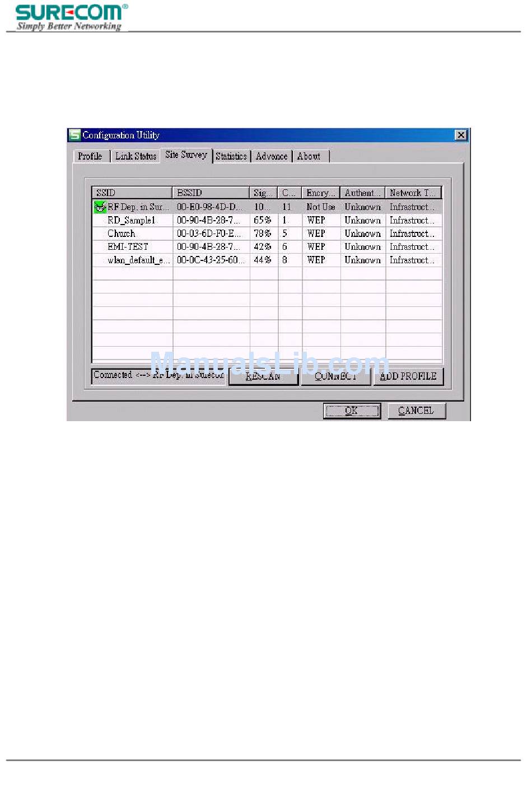Confirm with the OK button
532x788 pixels.
click(351, 411)
